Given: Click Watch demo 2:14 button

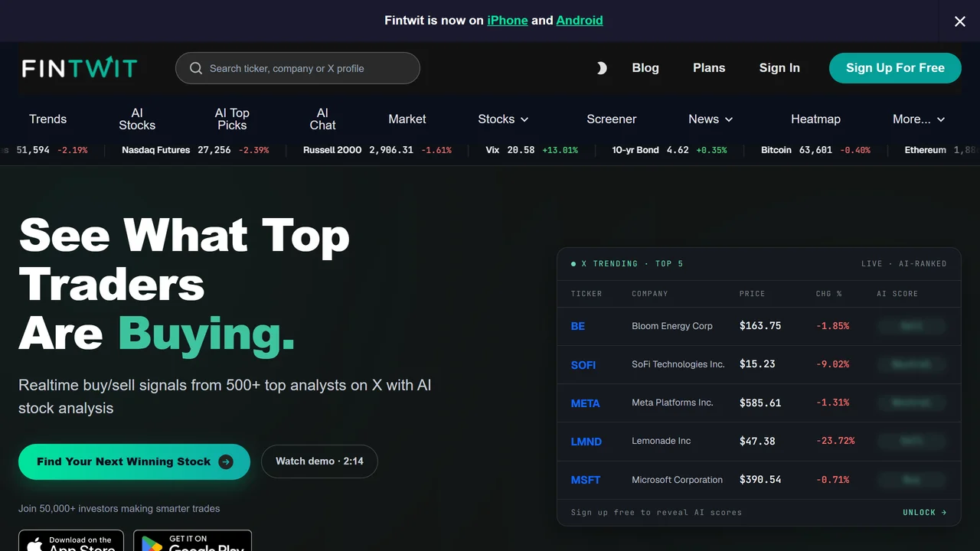Looking at the screenshot, I should 319,461.
